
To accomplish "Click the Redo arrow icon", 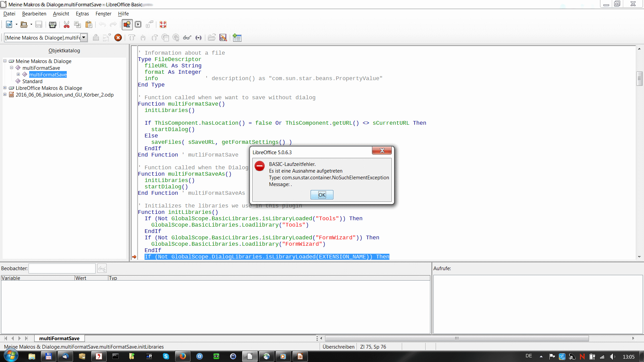I will (113, 24).
